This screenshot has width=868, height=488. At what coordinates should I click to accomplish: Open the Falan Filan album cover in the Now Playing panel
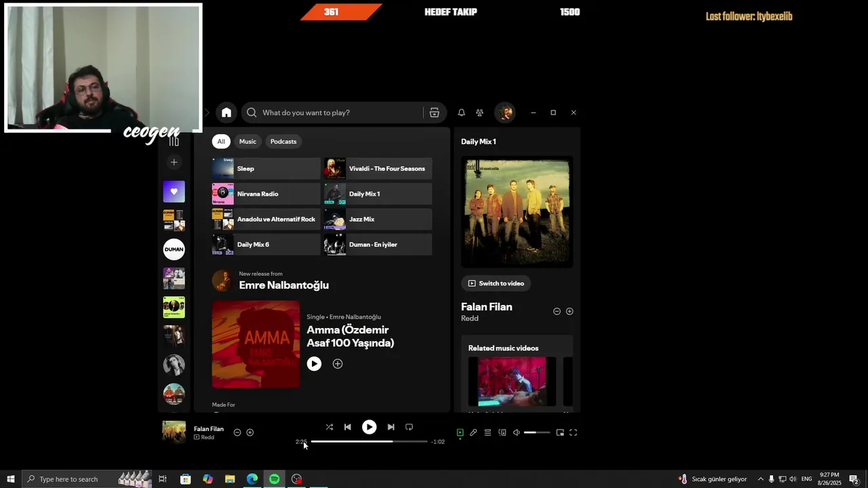tap(517, 212)
